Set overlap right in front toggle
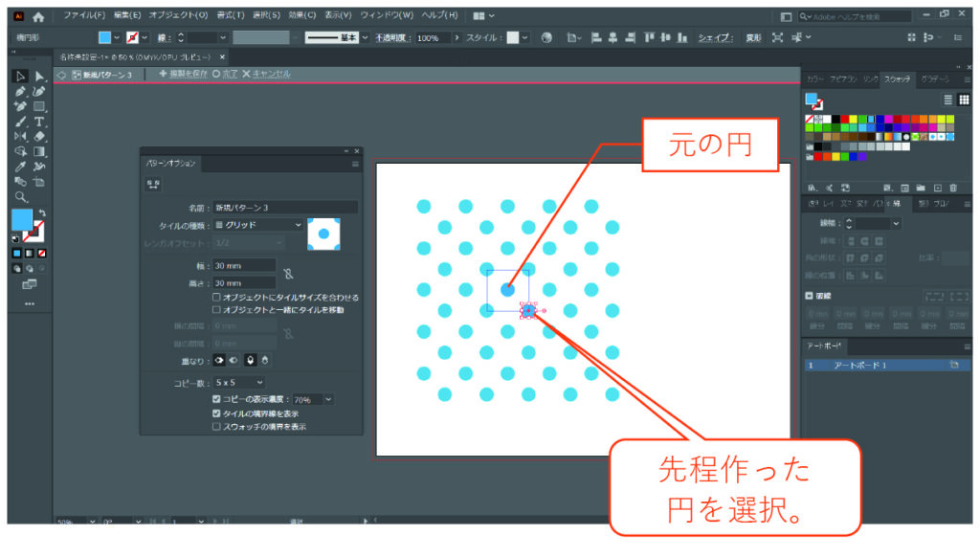 pyautogui.click(x=234, y=361)
